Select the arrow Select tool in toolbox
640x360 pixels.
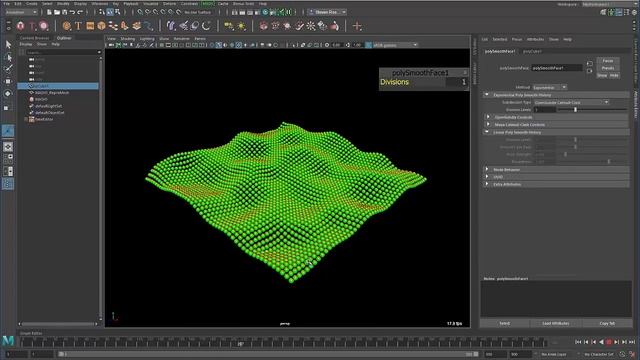pyautogui.click(x=8, y=44)
